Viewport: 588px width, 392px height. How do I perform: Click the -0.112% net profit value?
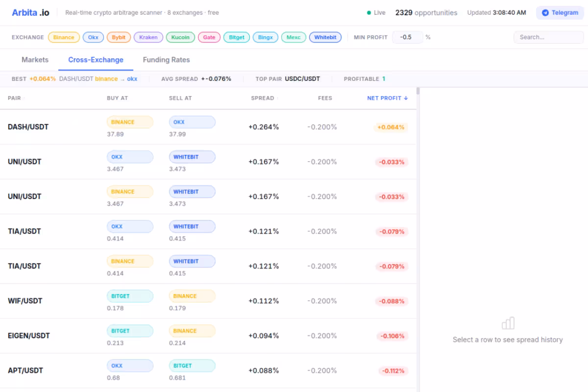pos(393,371)
